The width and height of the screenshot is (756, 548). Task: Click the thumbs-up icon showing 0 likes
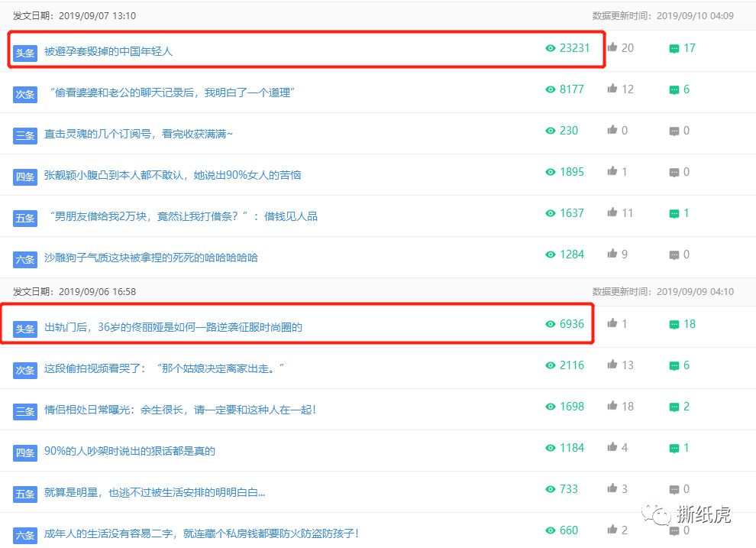point(613,130)
